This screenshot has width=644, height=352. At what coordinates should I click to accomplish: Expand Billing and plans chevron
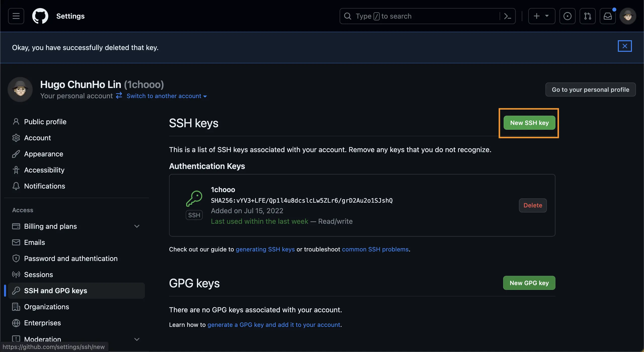click(x=137, y=226)
